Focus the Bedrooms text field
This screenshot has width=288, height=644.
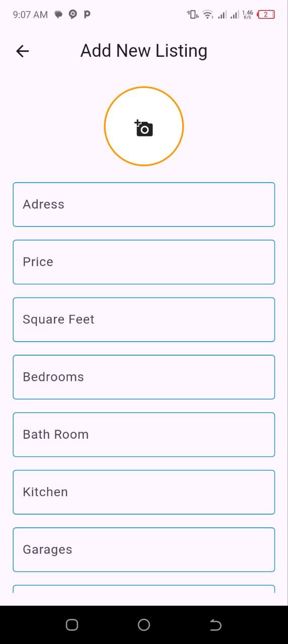tap(144, 377)
